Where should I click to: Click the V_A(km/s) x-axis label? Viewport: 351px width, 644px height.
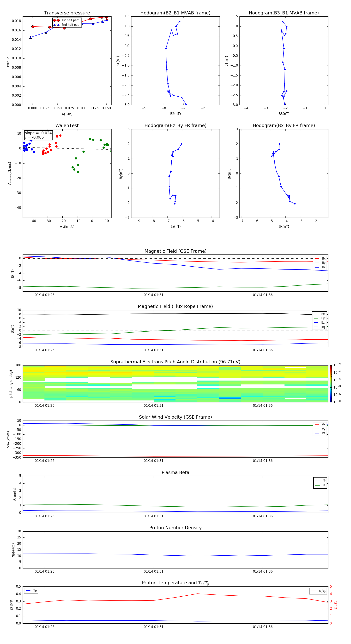coord(67,227)
